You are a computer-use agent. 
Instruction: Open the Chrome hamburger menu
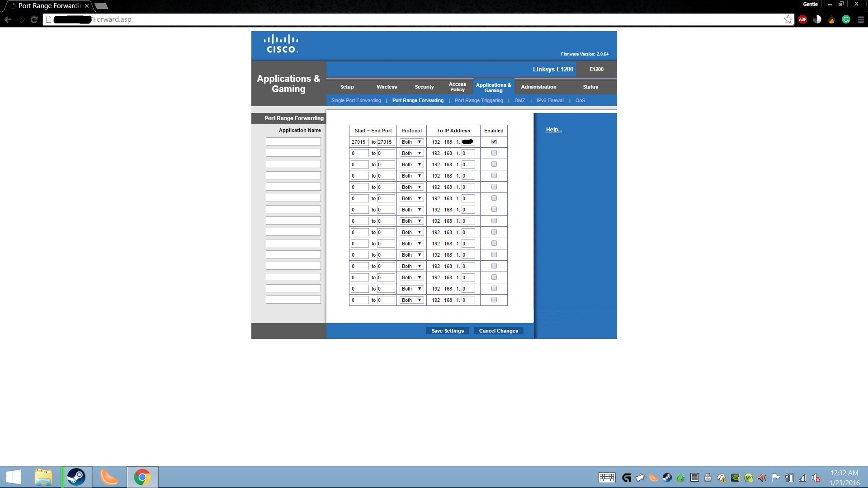click(861, 19)
